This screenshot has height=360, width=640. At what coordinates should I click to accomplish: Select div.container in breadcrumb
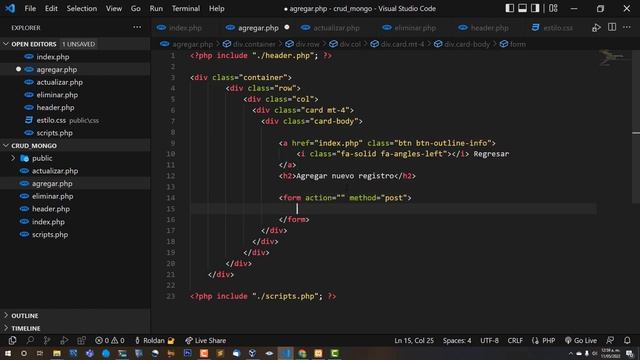pos(249,44)
